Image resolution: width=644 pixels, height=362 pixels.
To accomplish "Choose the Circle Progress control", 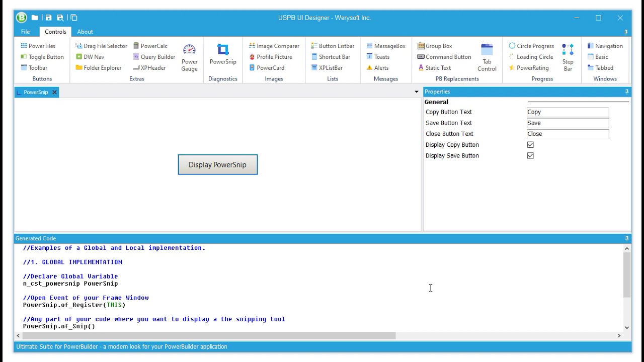I will point(531,46).
